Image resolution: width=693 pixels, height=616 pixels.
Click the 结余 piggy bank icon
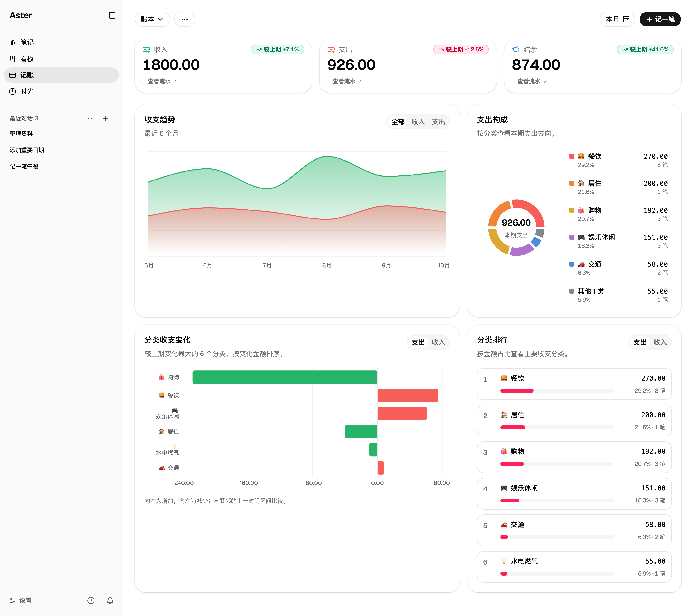point(516,50)
